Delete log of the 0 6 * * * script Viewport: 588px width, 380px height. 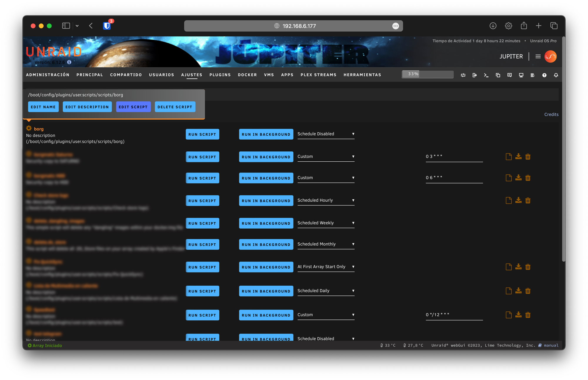coord(528,178)
